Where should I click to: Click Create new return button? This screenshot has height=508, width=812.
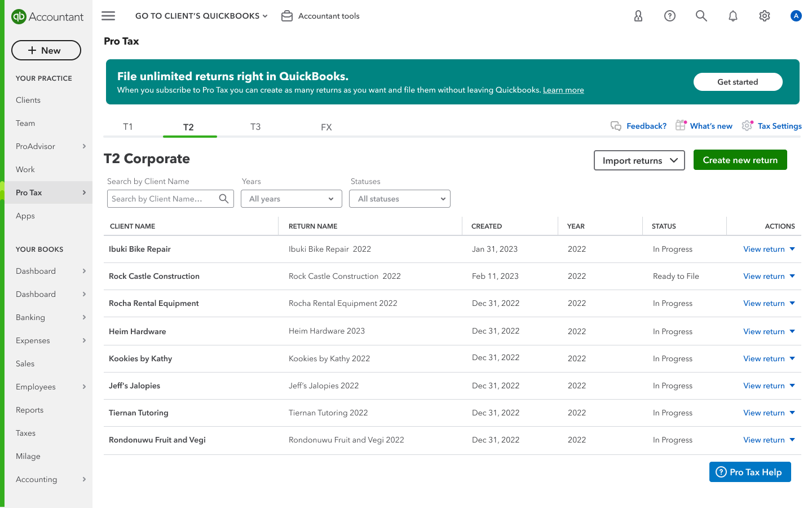coord(740,160)
